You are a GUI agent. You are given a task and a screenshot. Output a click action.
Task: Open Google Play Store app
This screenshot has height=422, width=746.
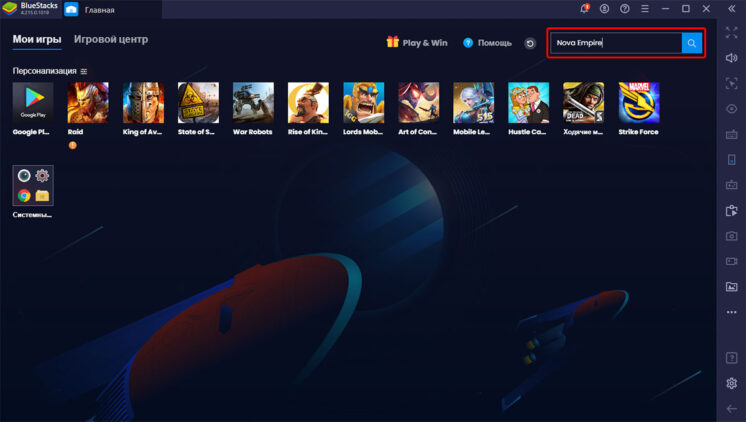(x=32, y=102)
